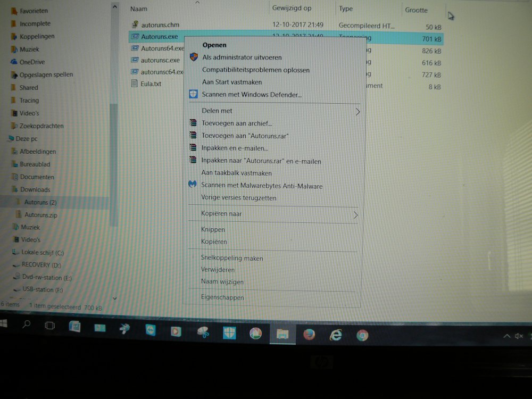Click WinRAR icon beside Toevoegen aan archief
532x399 pixels.
tap(193, 122)
